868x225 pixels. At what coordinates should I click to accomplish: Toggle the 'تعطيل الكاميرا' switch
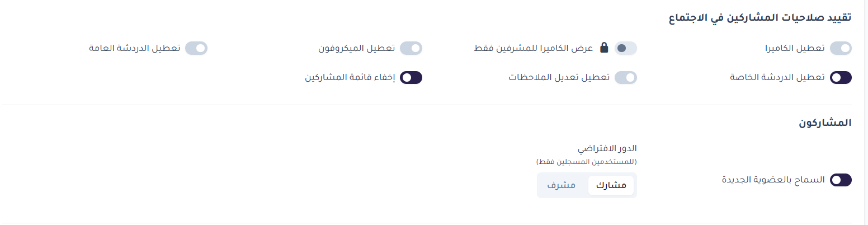point(841,48)
